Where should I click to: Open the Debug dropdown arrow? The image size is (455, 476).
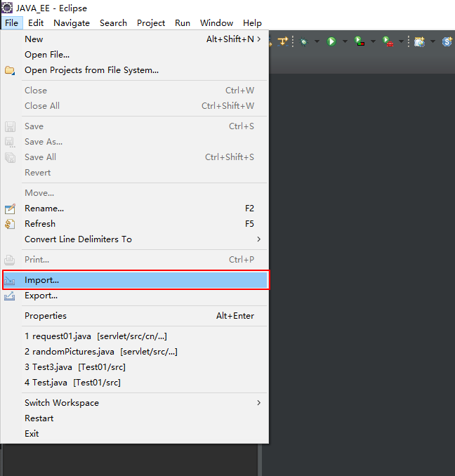(317, 41)
